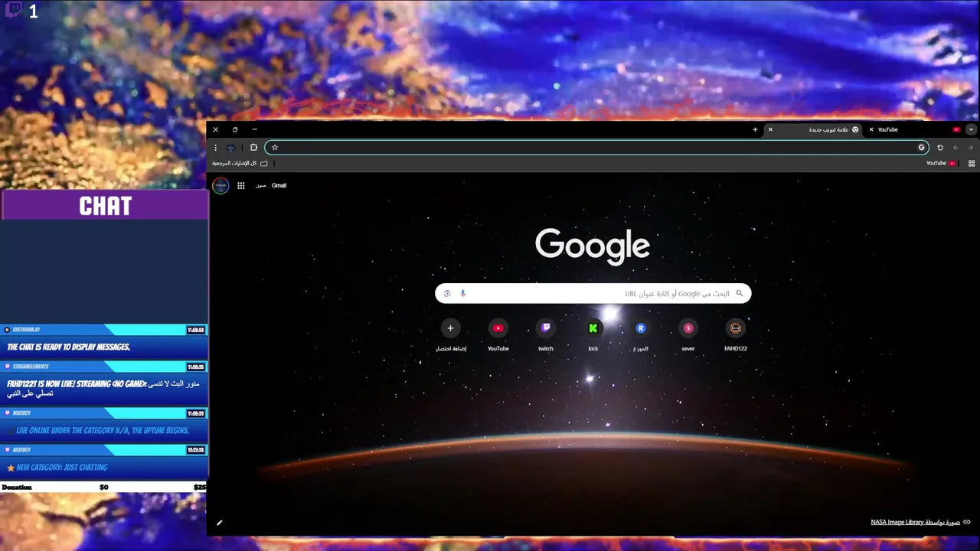980x551 pixels.
Task: Click the "New category: Just Chatting" message
Action: coord(62,467)
